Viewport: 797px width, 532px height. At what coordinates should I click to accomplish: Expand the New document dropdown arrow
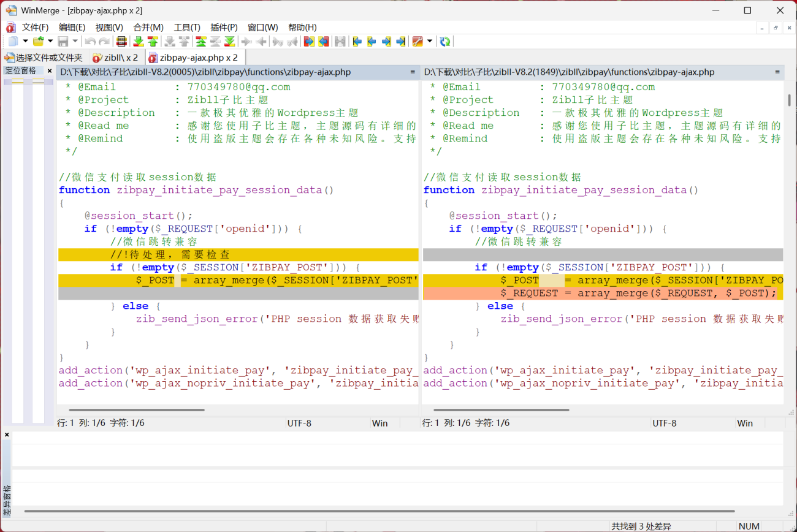25,41
